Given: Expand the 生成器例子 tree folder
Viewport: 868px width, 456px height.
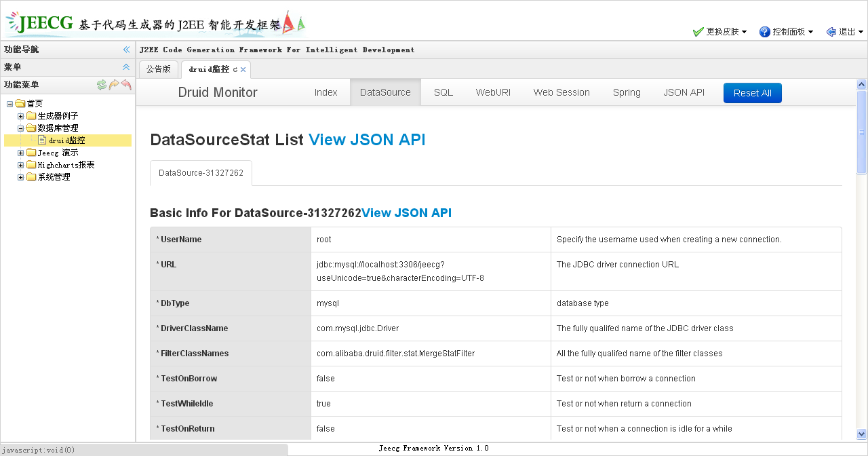Looking at the screenshot, I should tap(21, 116).
